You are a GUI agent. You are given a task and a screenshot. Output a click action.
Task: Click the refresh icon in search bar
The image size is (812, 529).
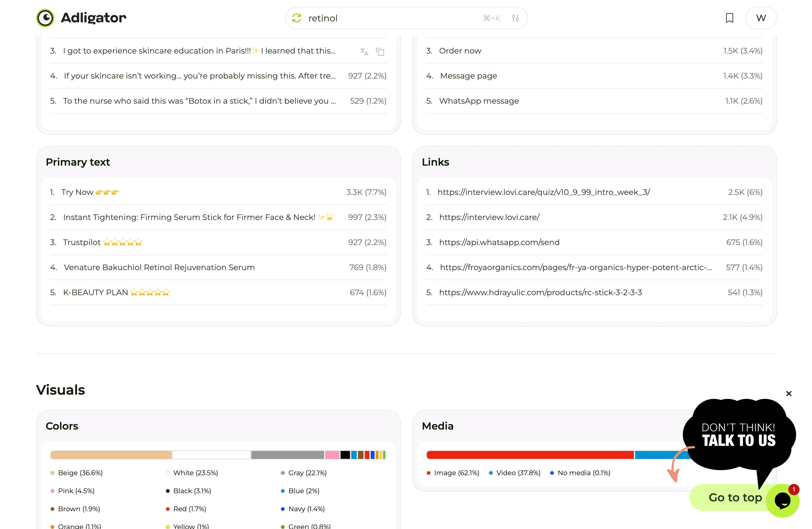[297, 18]
